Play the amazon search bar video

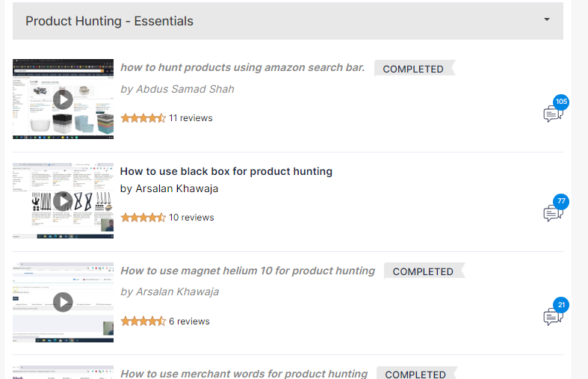tap(63, 99)
